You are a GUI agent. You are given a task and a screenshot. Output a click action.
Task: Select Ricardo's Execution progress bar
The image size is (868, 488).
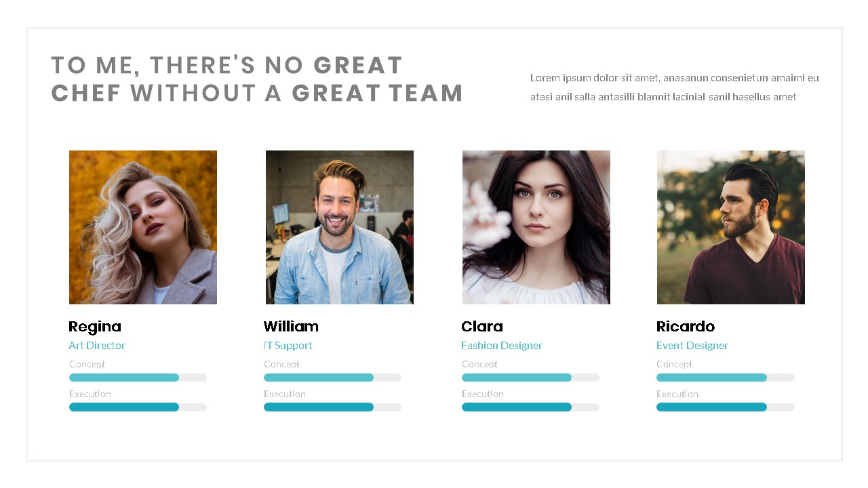pyautogui.click(x=725, y=407)
